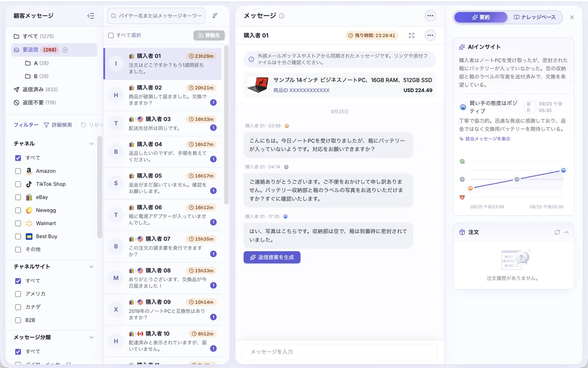Screen dimensions: 588x368
Task: Check the eBay channel checkbox
Action: pos(18,197)
